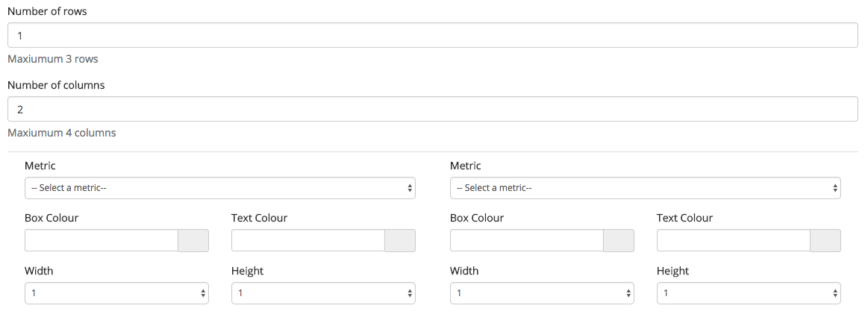Click the first column's Text Colour text field
The image size is (868, 326).
point(307,241)
